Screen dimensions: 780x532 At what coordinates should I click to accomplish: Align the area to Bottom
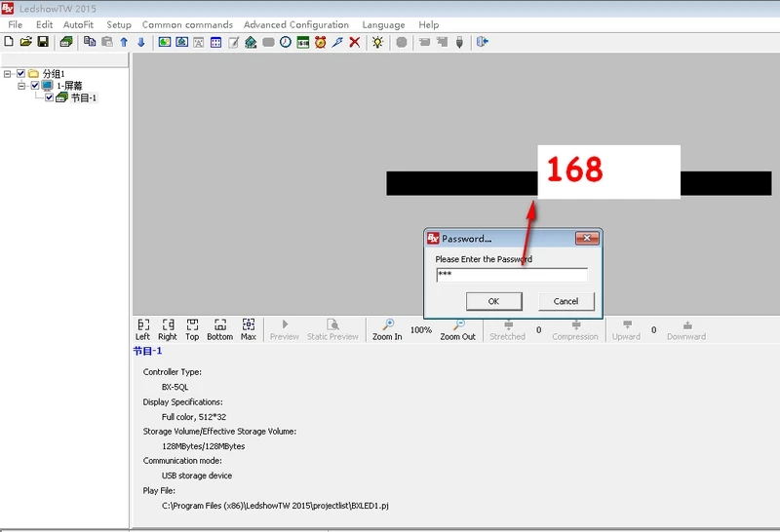pos(220,329)
